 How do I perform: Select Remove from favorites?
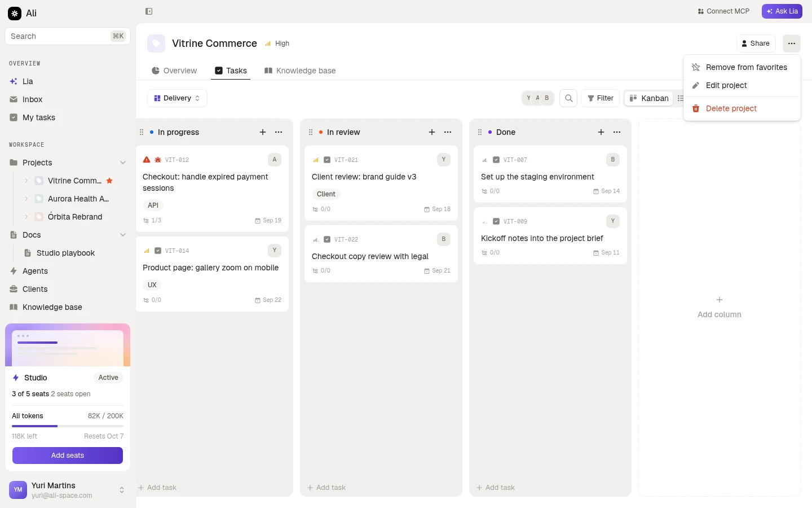click(x=742, y=67)
